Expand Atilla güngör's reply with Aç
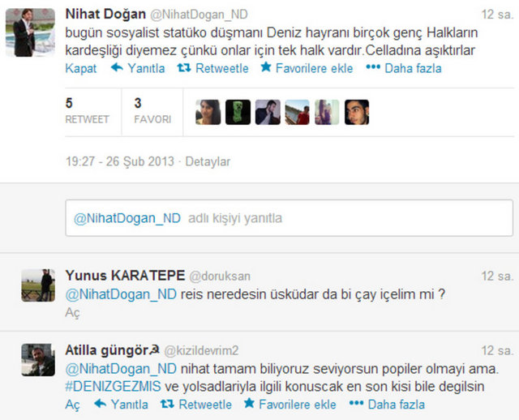 pyautogui.click(x=72, y=405)
